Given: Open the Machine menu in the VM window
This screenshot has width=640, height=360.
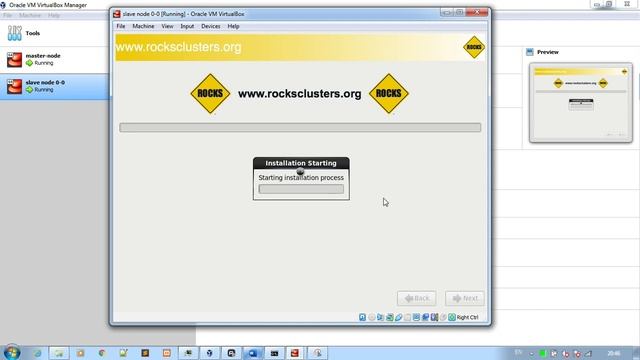Looking at the screenshot, I should click(x=143, y=26).
